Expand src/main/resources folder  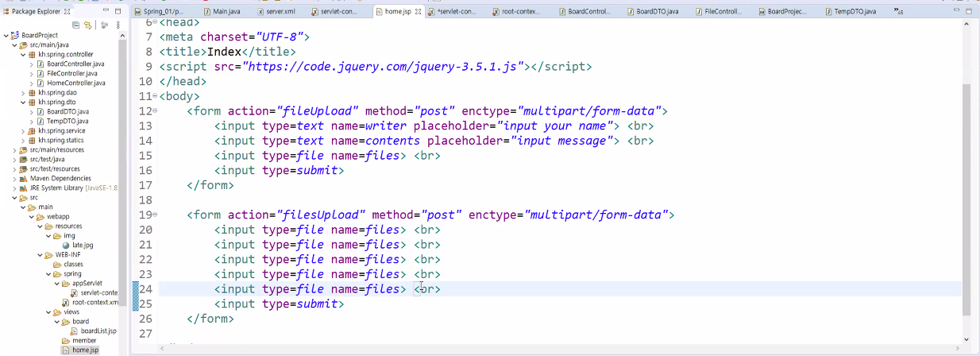[14, 150]
